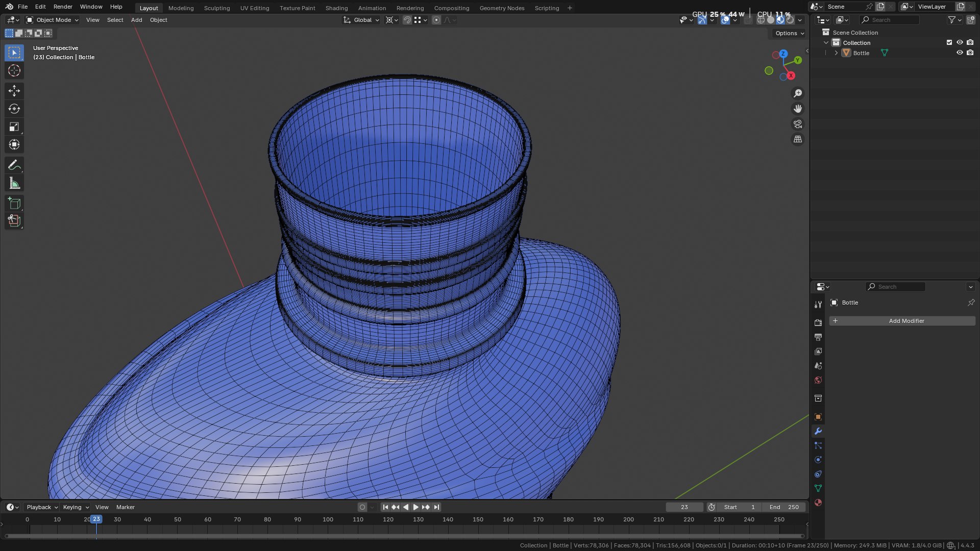Open the Object Constraints properties tab
The height and width of the screenshot is (551, 980).
tap(818, 474)
